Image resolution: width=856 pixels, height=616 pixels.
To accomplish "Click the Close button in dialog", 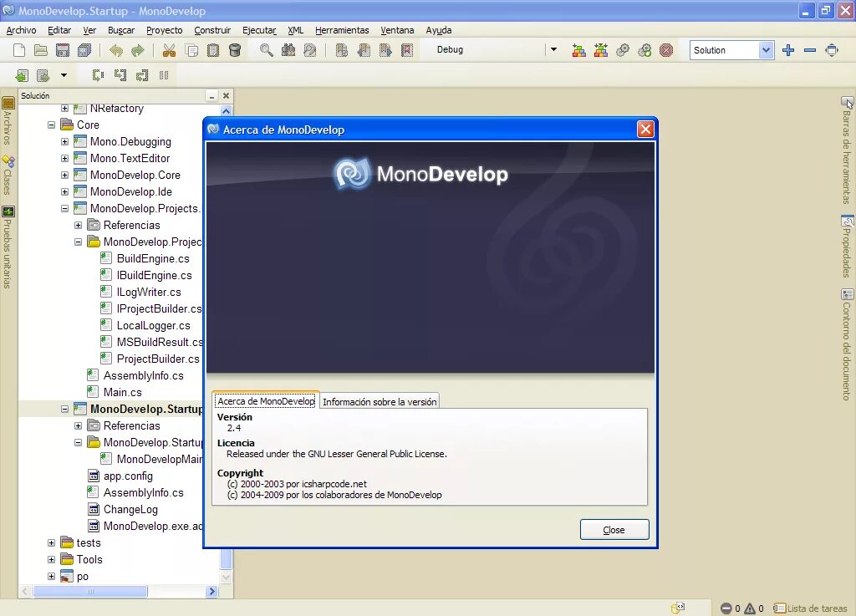I will click(614, 530).
